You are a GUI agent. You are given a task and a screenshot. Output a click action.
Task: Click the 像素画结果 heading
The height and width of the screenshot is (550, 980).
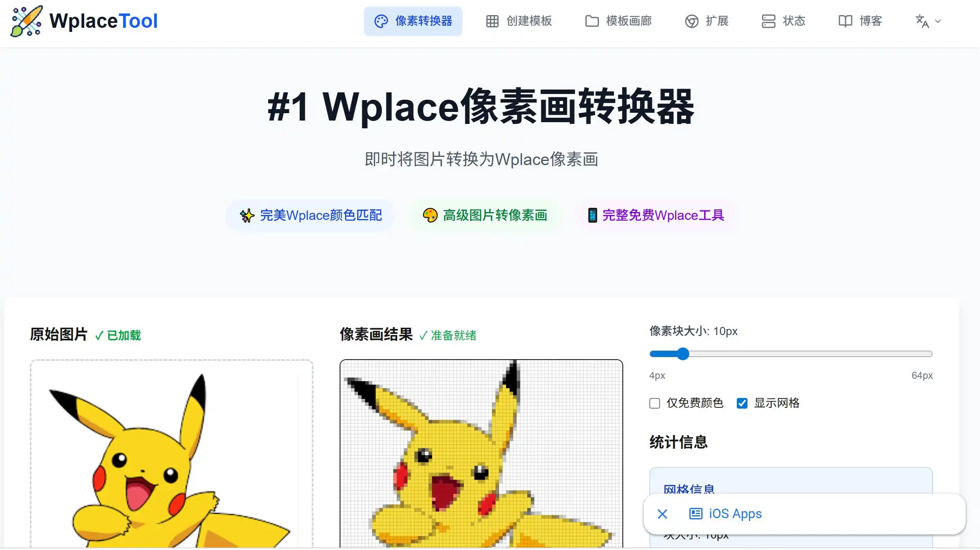[x=376, y=334]
